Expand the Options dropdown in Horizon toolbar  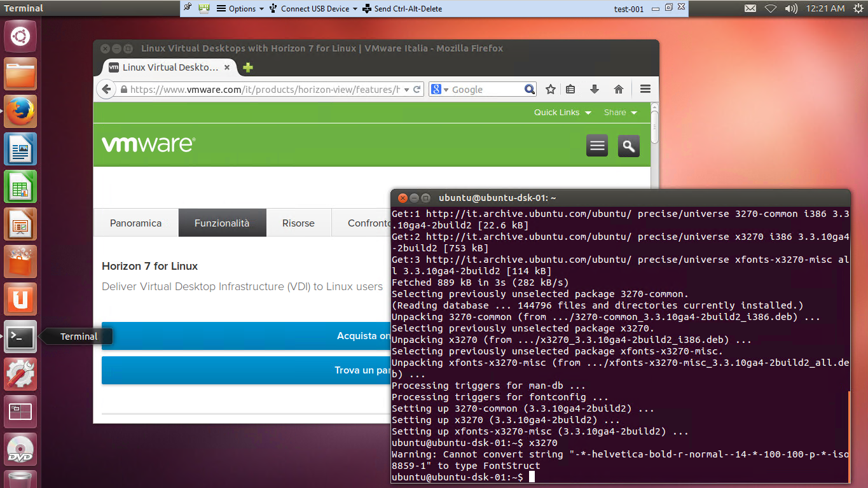point(240,8)
